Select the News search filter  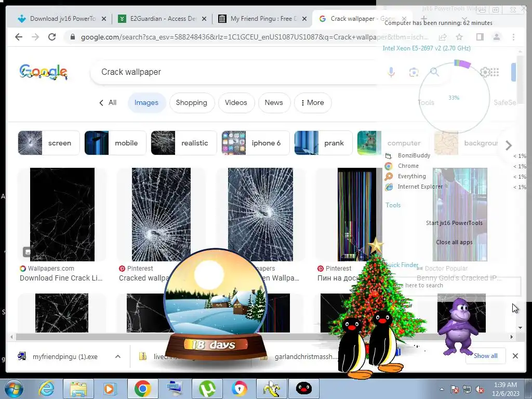coord(274,102)
